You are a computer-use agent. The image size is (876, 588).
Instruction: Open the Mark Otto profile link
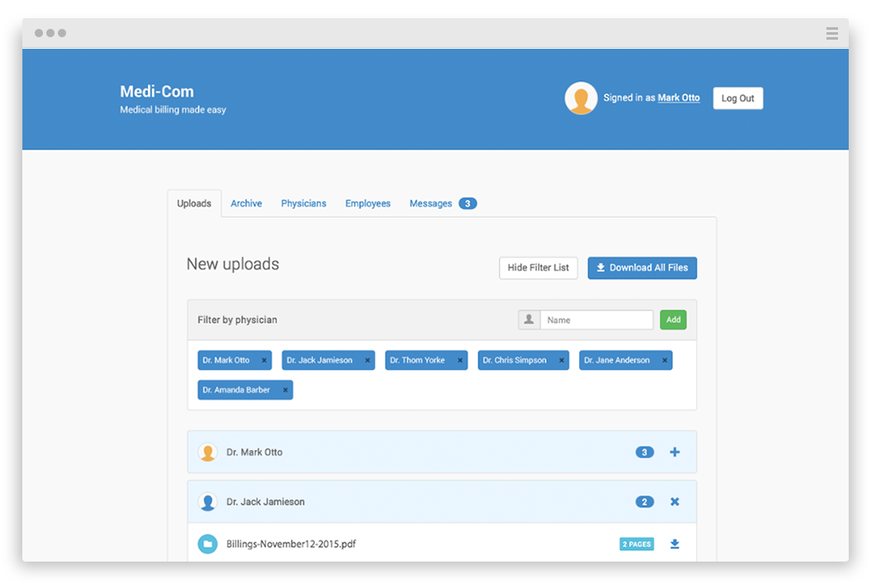pos(678,97)
